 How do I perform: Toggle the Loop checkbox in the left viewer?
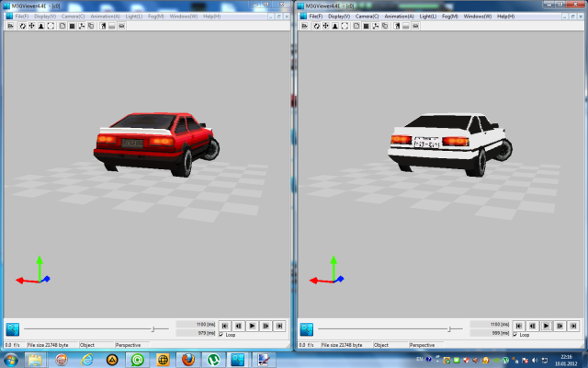(220, 335)
